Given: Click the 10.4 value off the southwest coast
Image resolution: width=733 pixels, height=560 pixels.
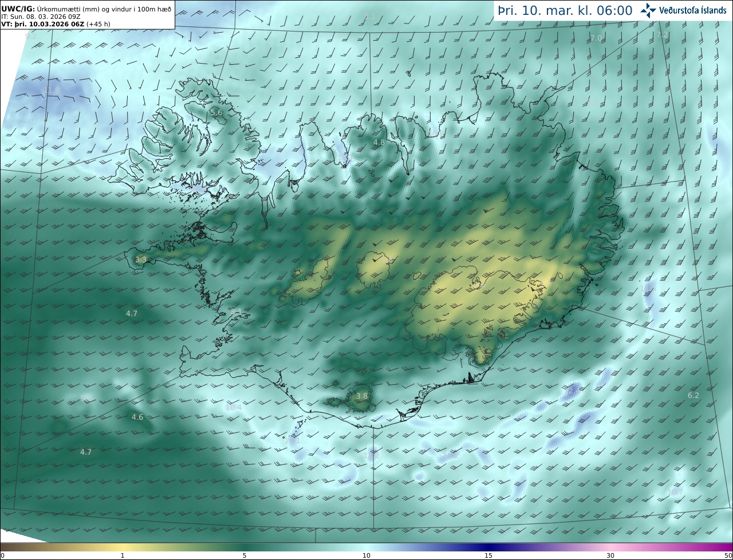Looking at the screenshot, I should coord(234,407).
